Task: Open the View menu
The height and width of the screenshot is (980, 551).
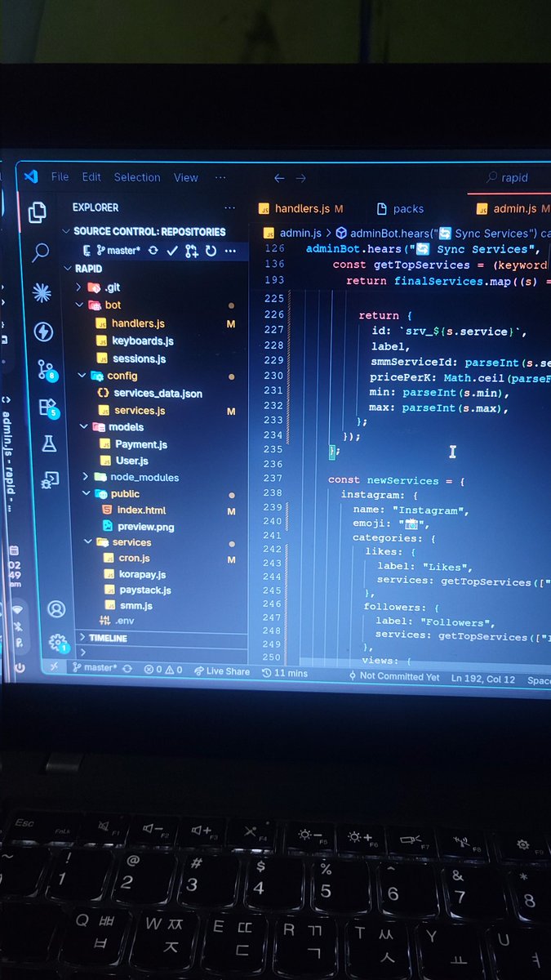Action: pos(186,177)
